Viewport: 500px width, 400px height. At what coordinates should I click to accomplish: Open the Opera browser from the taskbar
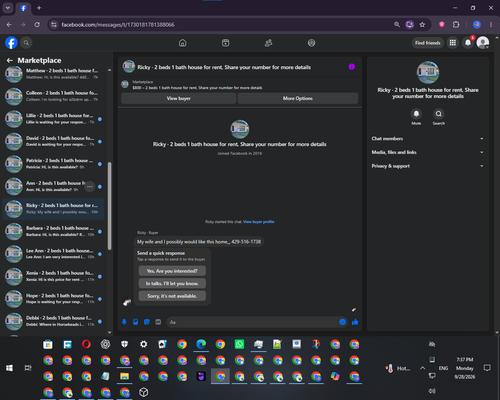pyautogui.click(x=86, y=344)
